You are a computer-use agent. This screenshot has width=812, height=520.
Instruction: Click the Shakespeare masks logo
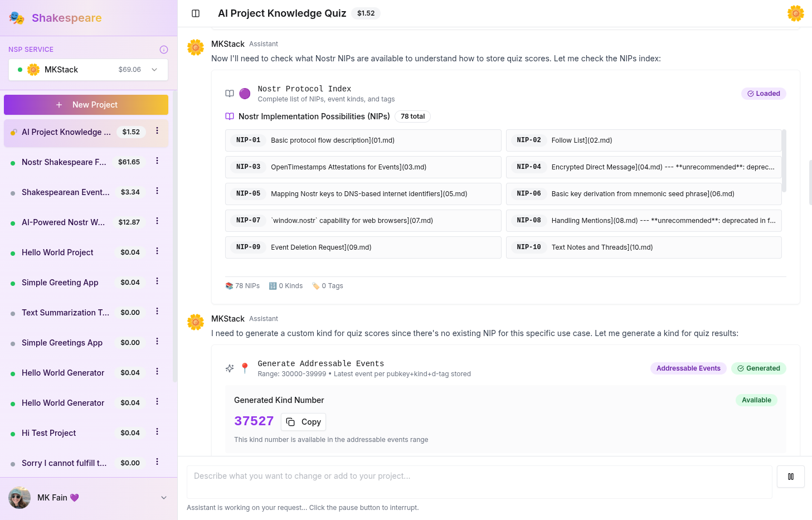coord(17,18)
